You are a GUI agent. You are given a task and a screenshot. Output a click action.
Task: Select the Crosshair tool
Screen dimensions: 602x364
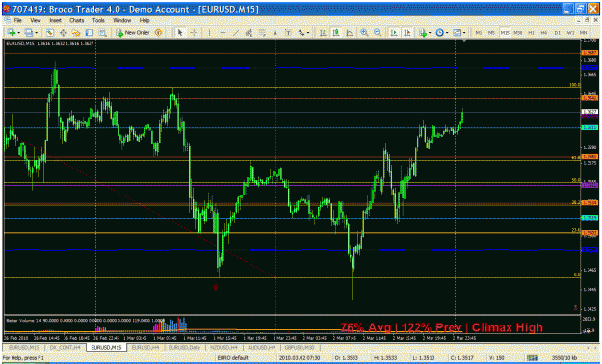(x=194, y=33)
